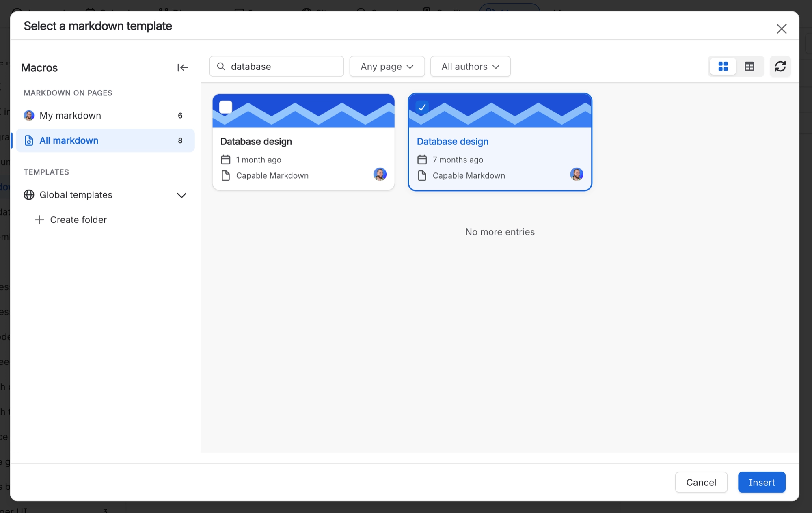Open the Any page filter dropdown
Image resolution: width=812 pixels, height=513 pixels.
tap(387, 67)
